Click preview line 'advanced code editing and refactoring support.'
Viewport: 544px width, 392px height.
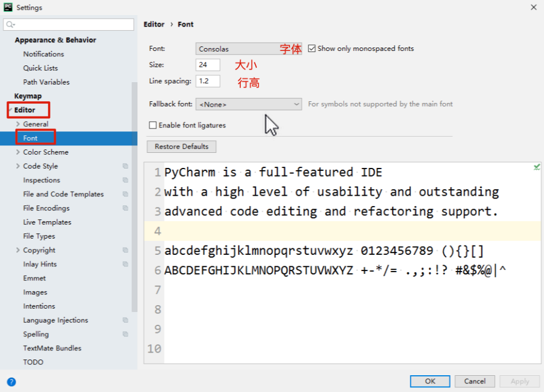coord(332,211)
